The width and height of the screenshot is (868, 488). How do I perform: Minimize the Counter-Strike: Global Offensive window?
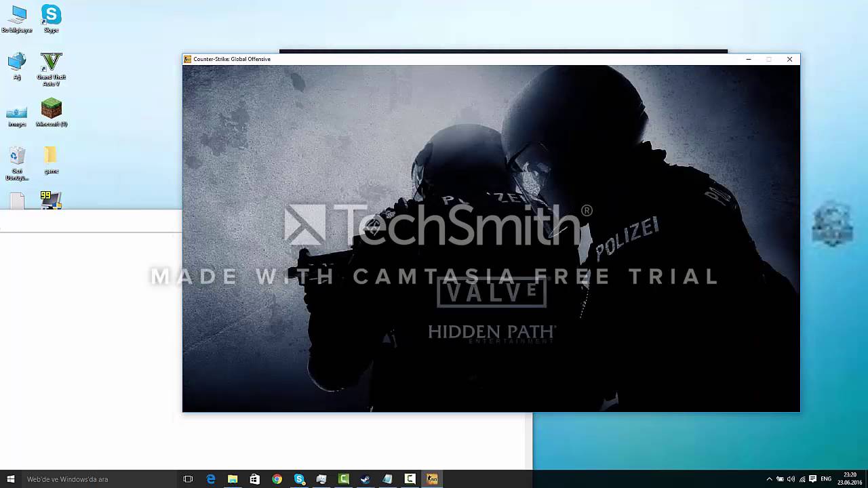[x=749, y=59]
